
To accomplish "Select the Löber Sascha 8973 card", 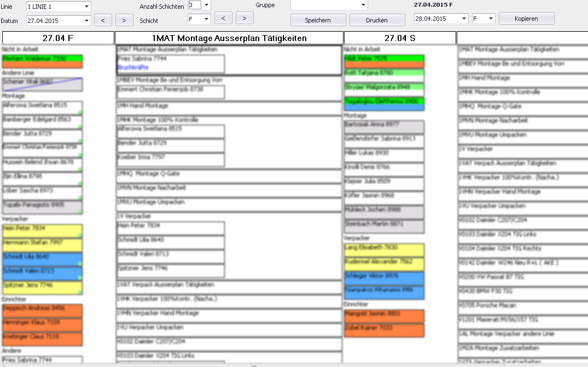I will (42, 194).
